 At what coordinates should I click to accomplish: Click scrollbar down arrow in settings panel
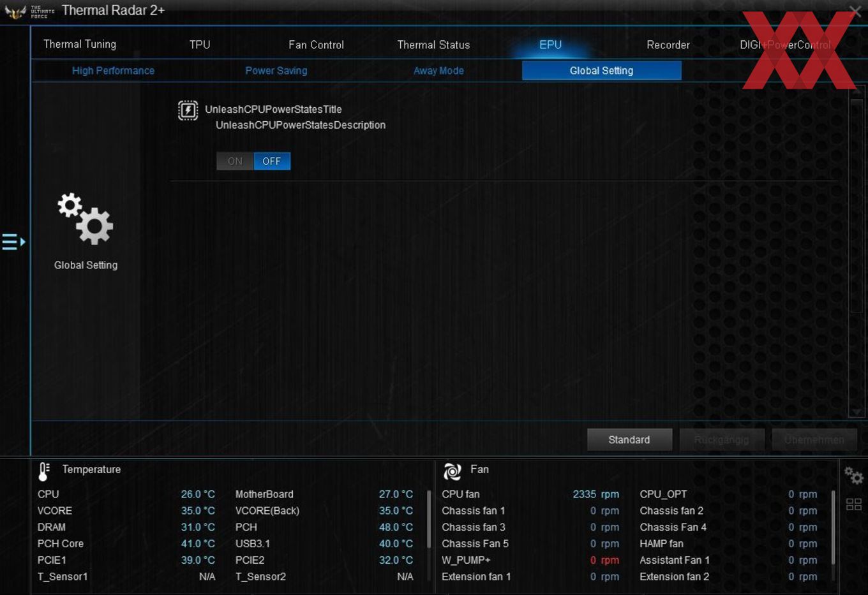(x=857, y=412)
